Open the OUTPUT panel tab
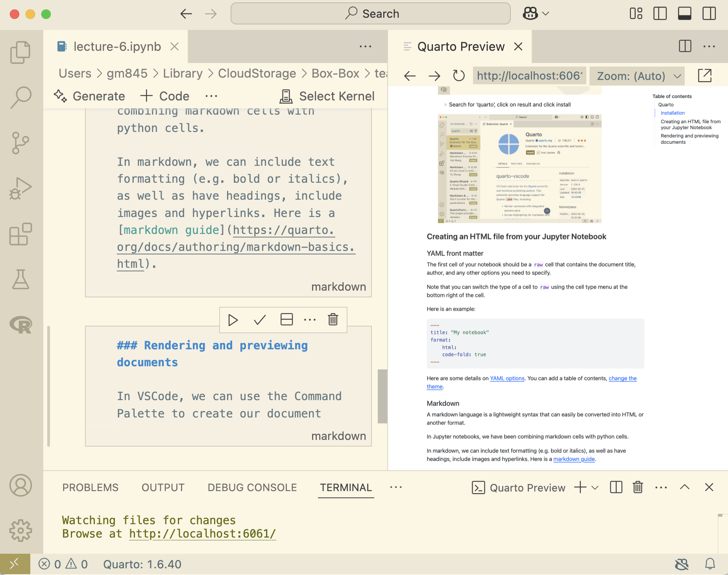Viewport: 728px width, 575px height. point(163,488)
